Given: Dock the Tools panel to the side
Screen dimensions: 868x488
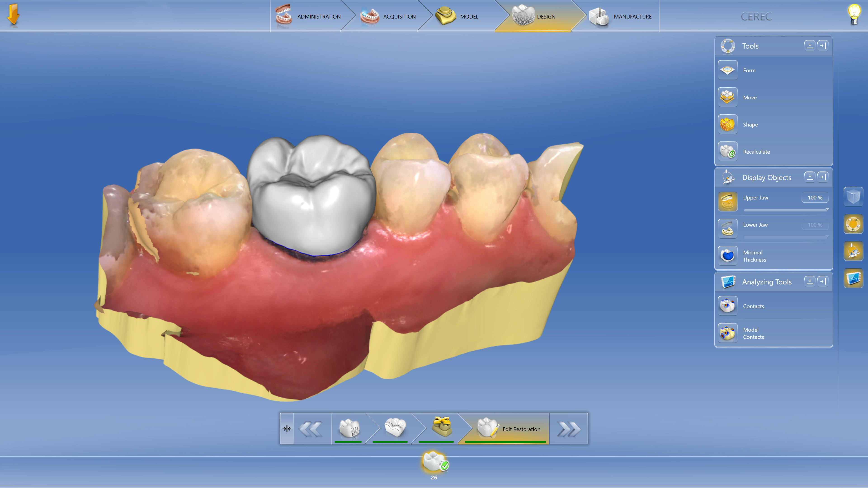Looking at the screenshot, I should pos(823,45).
